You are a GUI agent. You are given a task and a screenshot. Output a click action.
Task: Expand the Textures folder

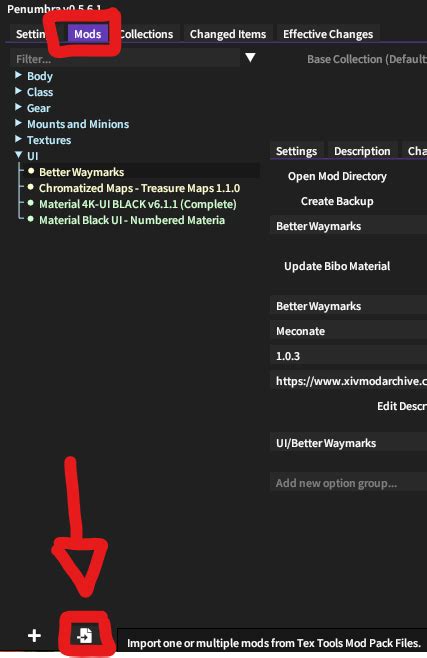[18, 139]
